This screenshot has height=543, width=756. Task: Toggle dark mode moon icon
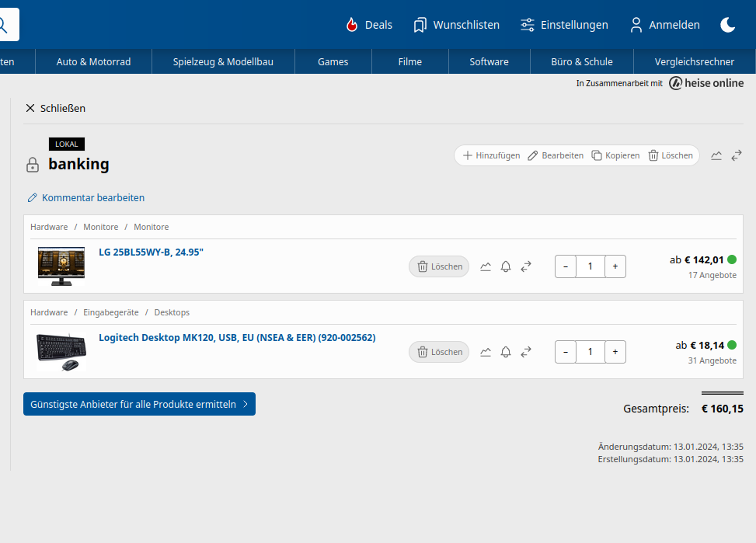[727, 25]
